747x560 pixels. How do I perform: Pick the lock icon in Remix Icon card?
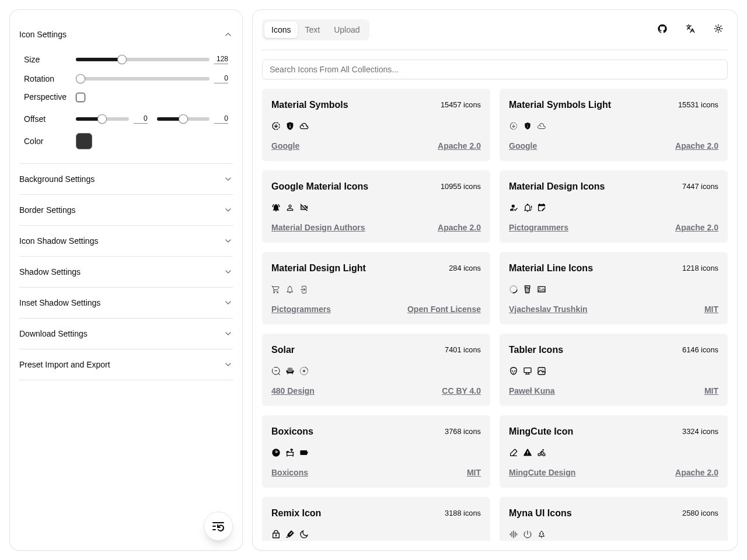pyautogui.click(x=276, y=534)
